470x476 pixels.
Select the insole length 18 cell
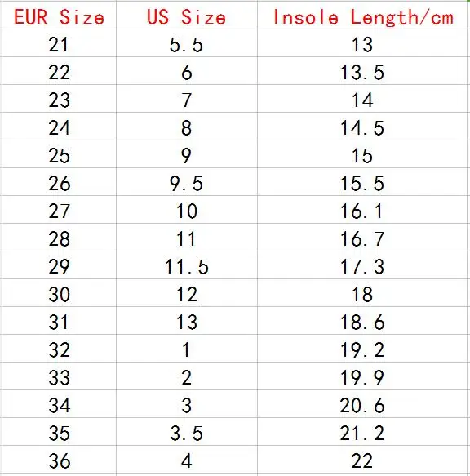point(362,293)
